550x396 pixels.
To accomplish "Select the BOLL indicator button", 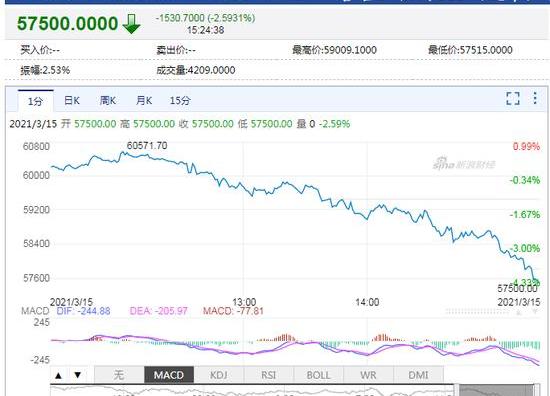I will 318,375.
